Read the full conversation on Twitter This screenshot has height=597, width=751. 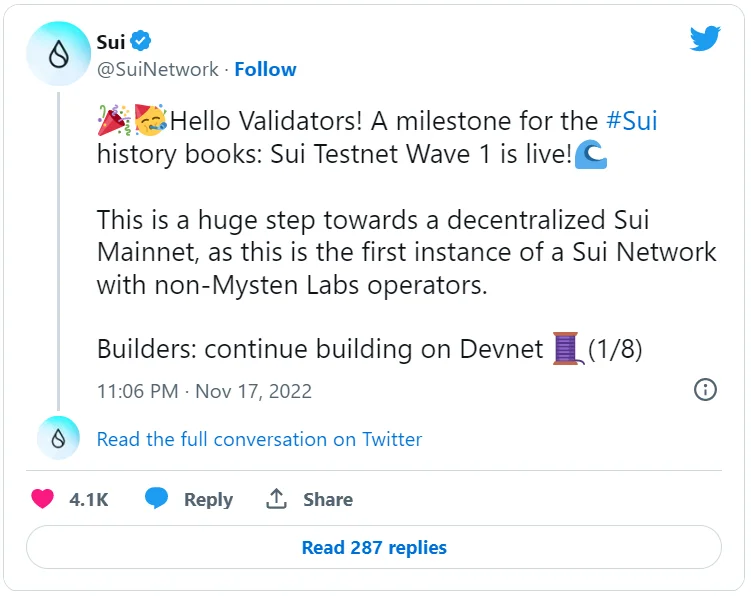pos(259,439)
